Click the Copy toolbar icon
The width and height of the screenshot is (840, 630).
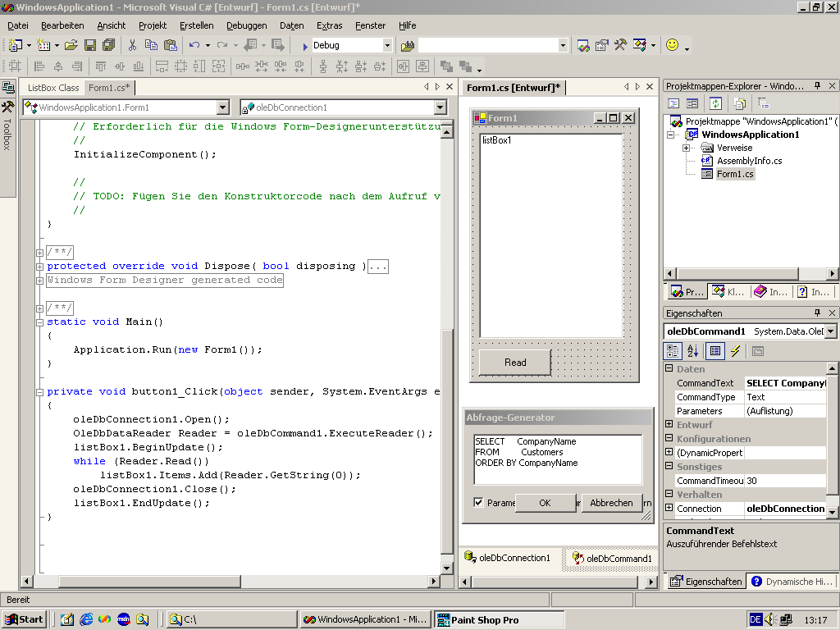(151, 46)
